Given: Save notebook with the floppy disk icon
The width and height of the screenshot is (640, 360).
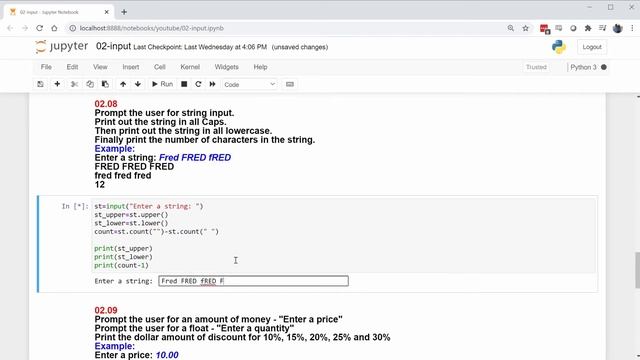Looking at the screenshot, I should tap(40, 84).
